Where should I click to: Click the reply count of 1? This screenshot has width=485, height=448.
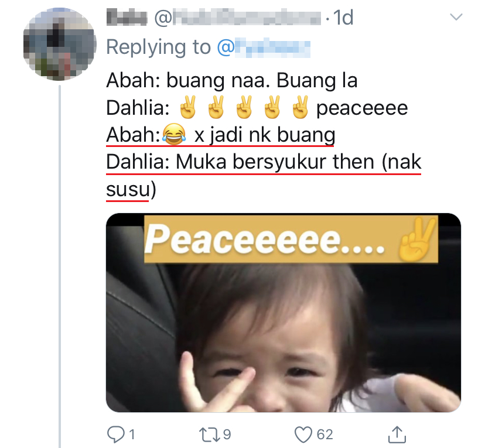pyautogui.click(x=131, y=434)
